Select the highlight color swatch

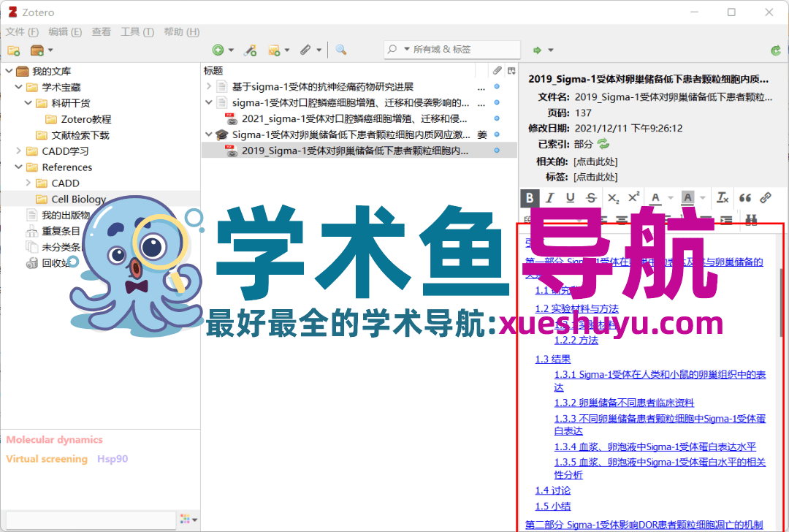pyautogui.click(x=687, y=197)
